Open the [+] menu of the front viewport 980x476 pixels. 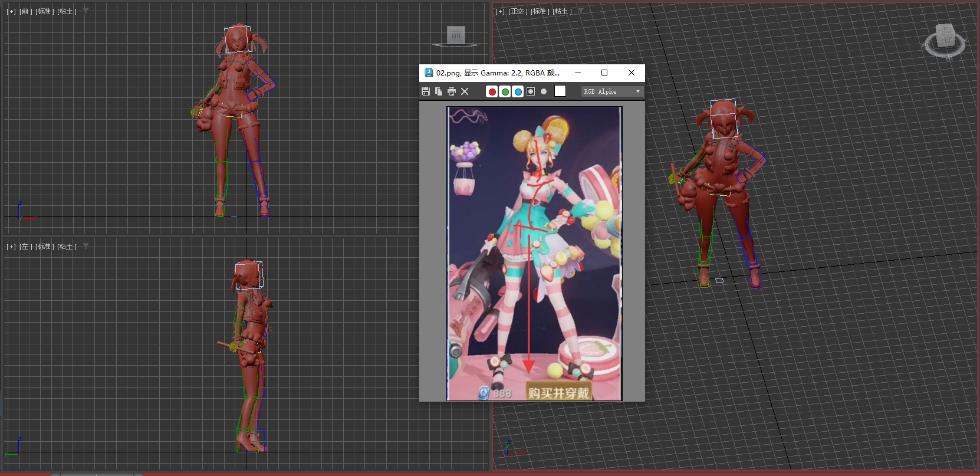pos(11,11)
